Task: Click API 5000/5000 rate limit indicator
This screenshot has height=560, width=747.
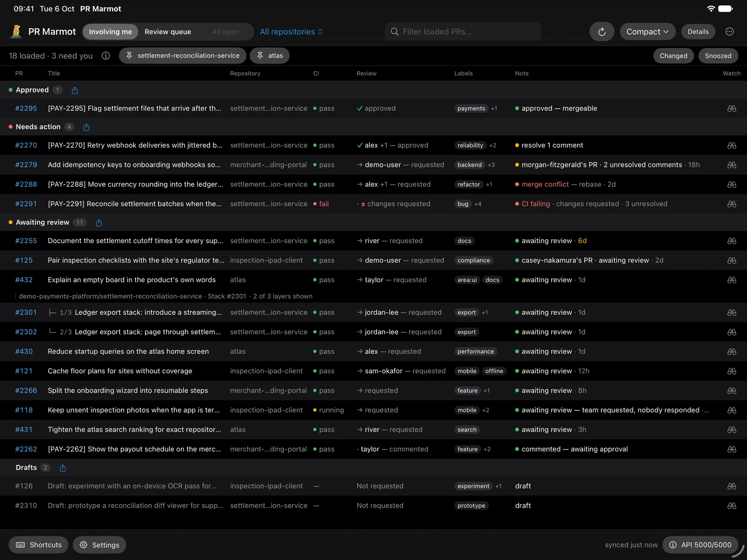Action: pyautogui.click(x=700, y=545)
